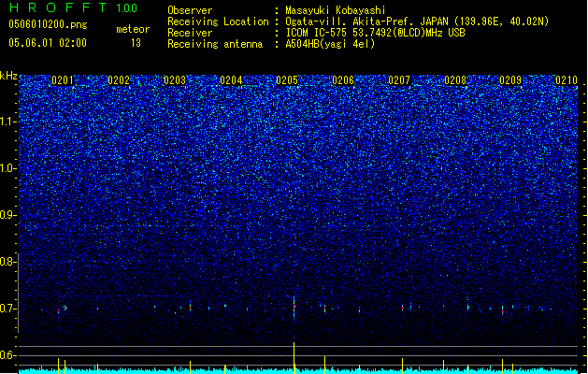This screenshot has height=374, width=588.
Task: Click the 0207 time marker
Action: (398, 80)
